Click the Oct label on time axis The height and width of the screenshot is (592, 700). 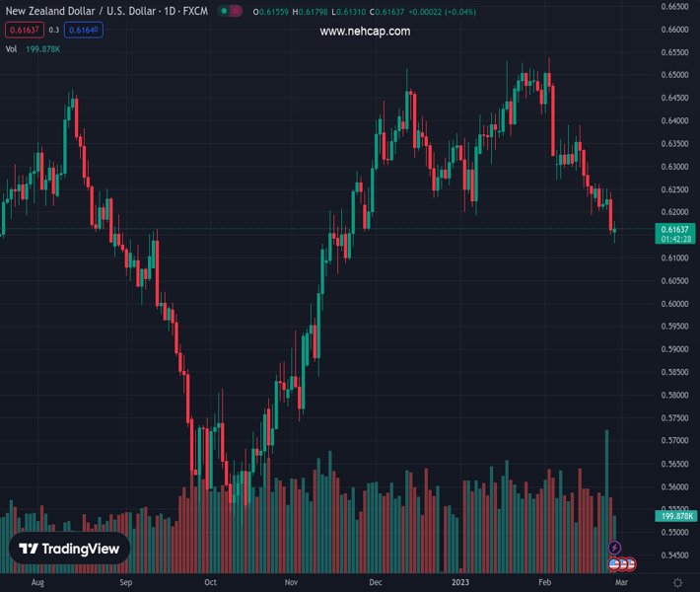pyautogui.click(x=210, y=583)
